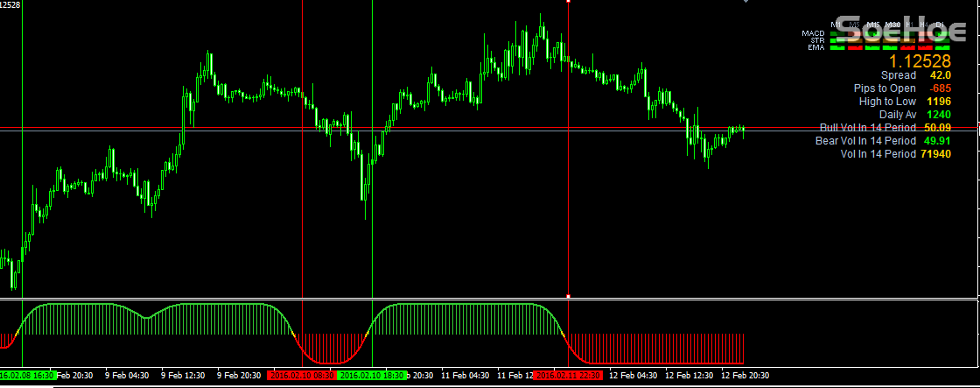Click the Bull Vol value 50.09
This screenshot has height=388, width=980.
pos(937,128)
